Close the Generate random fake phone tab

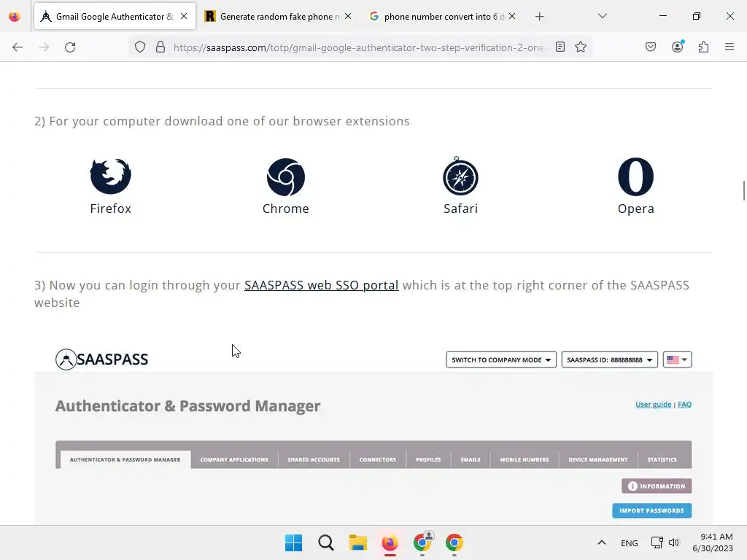pos(348,16)
